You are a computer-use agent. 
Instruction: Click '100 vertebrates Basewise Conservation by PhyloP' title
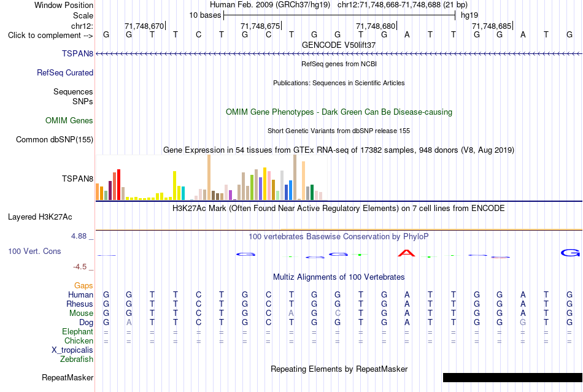[339, 236]
